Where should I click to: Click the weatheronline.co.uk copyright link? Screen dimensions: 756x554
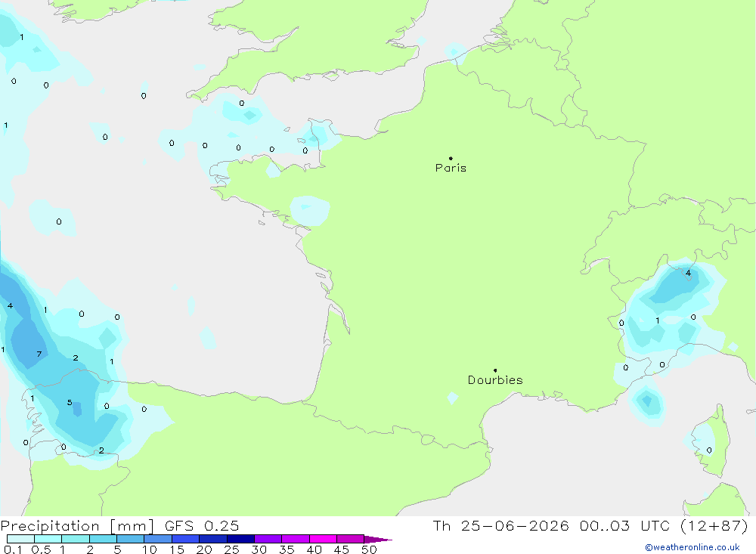click(x=692, y=547)
